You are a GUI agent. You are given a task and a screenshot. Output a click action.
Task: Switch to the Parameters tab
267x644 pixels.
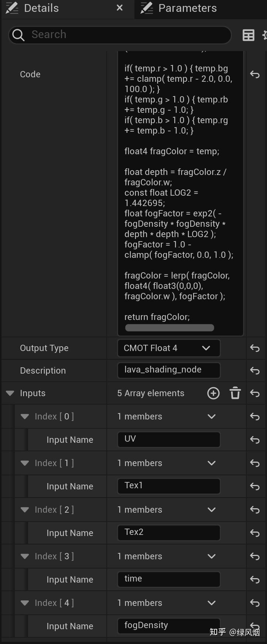click(187, 8)
